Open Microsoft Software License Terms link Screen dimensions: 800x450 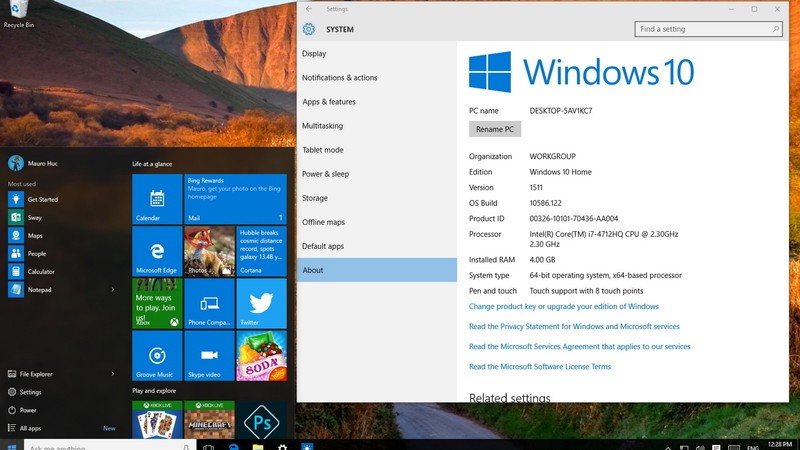pyautogui.click(x=540, y=366)
